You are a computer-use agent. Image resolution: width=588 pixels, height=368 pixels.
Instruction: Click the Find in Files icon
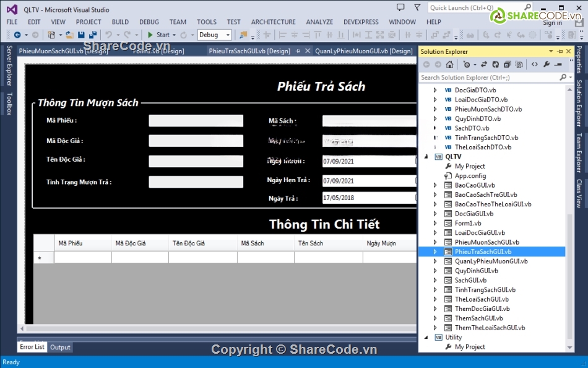click(243, 35)
